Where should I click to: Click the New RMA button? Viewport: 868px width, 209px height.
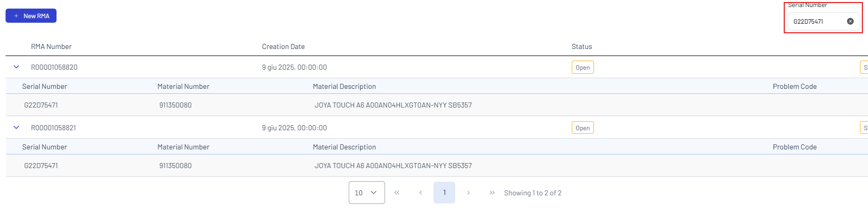coord(31,16)
